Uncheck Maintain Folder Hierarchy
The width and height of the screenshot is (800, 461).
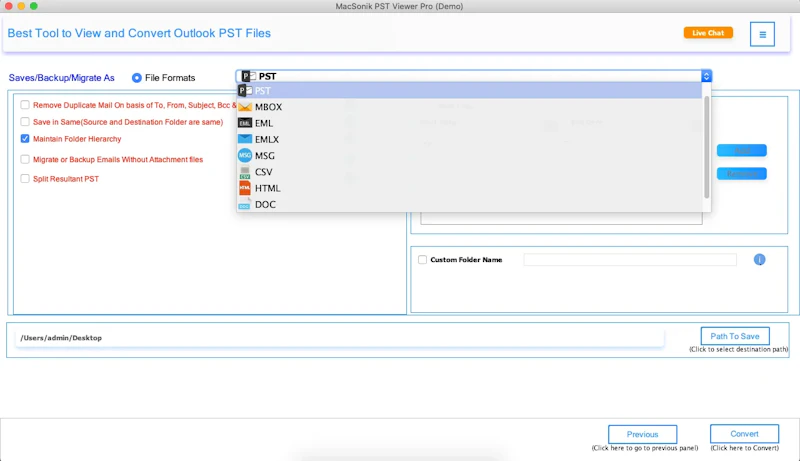(x=25, y=139)
